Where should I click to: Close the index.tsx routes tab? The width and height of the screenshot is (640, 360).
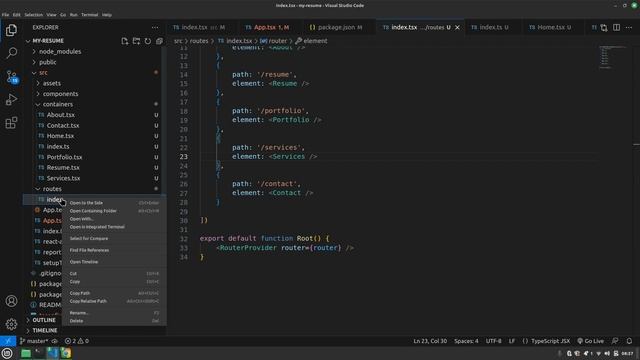pyautogui.click(x=457, y=27)
